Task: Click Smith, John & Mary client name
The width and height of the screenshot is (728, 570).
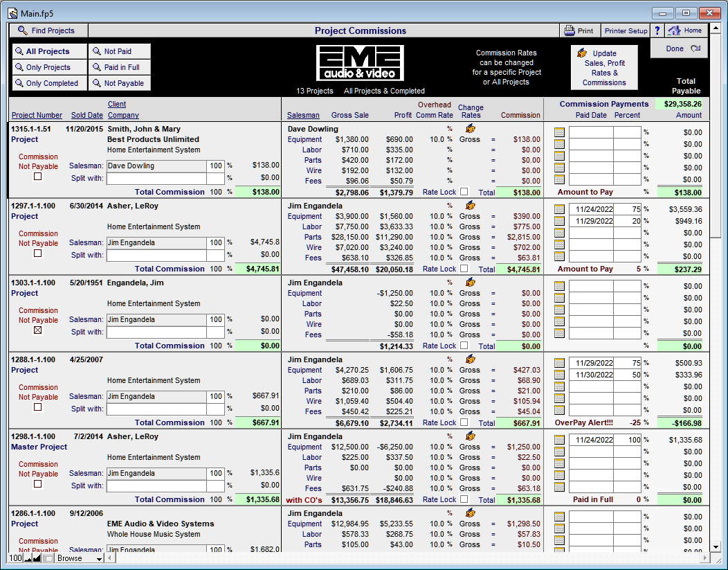Action: tap(144, 129)
